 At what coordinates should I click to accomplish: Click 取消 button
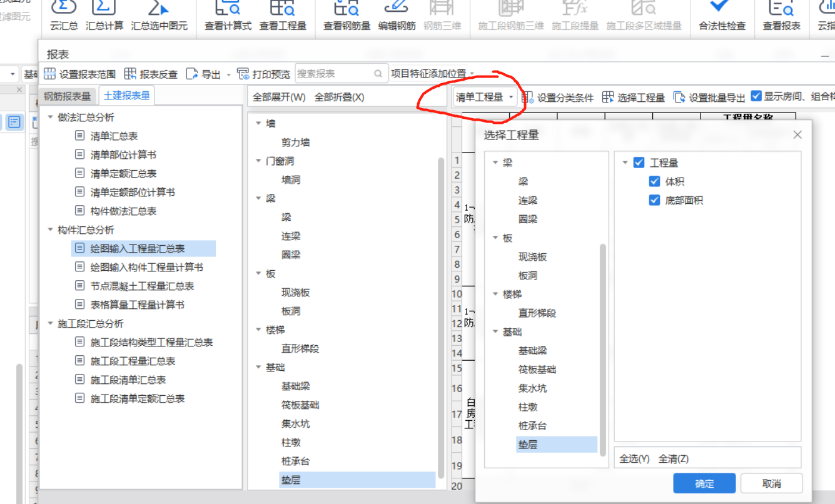(x=772, y=483)
